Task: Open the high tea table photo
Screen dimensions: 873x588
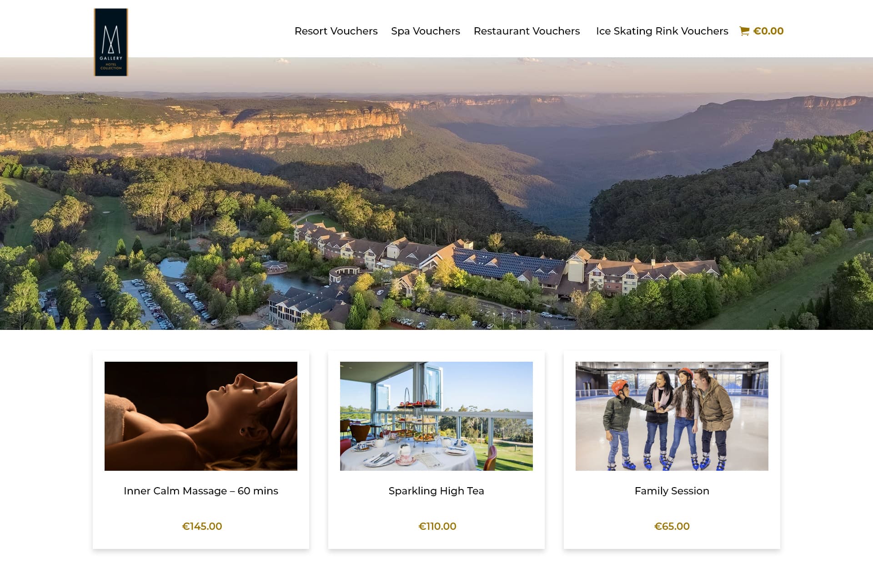Action: click(x=436, y=416)
